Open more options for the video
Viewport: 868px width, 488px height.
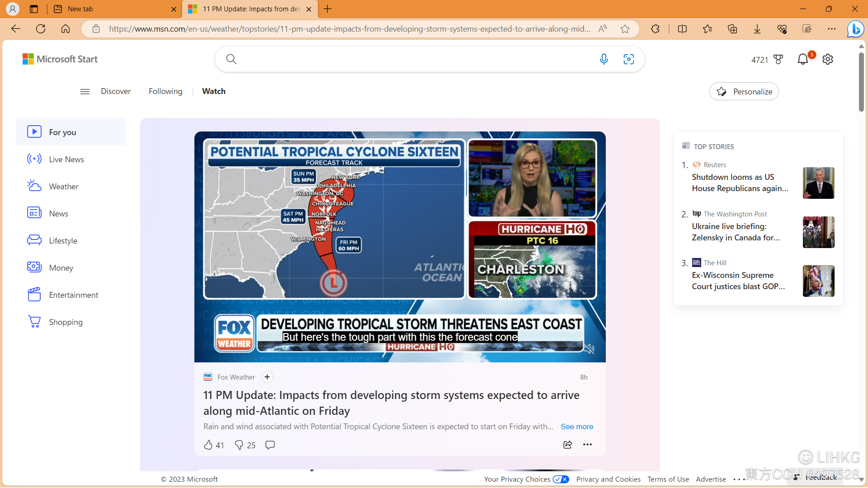point(587,445)
